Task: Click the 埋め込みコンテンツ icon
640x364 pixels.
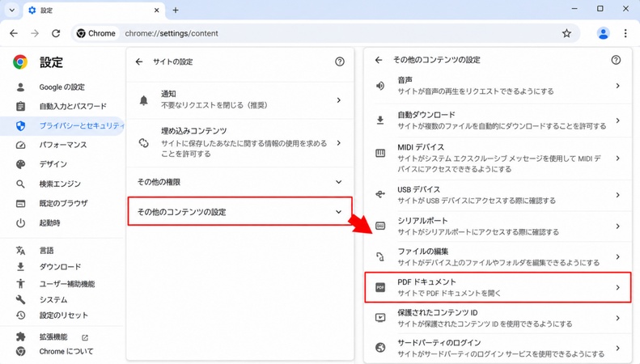Action: [x=144, y=143]
